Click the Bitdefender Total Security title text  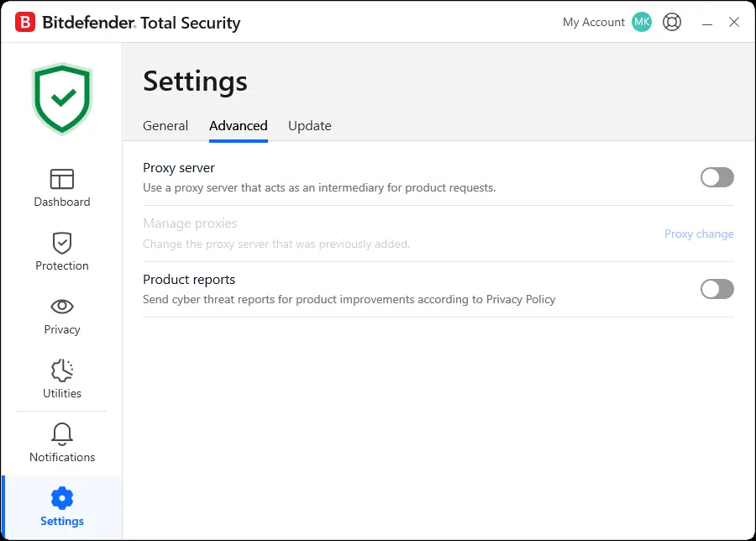point(141,23)
